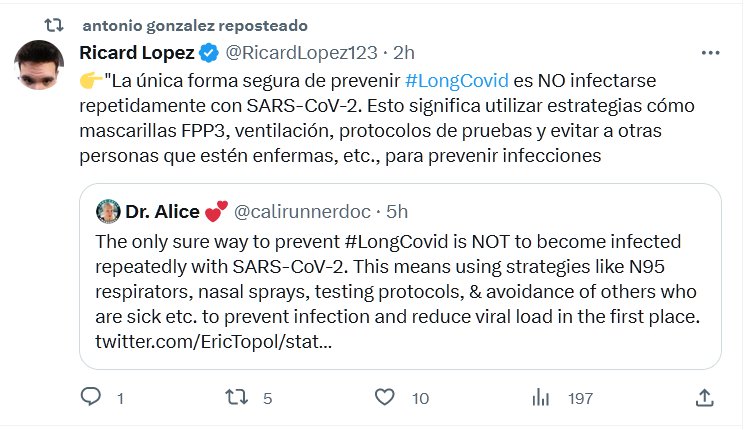Viewport: 746px width, 430px height.
Task: Click the 5h quoted tweet timestamp
Action: point(397,212)
